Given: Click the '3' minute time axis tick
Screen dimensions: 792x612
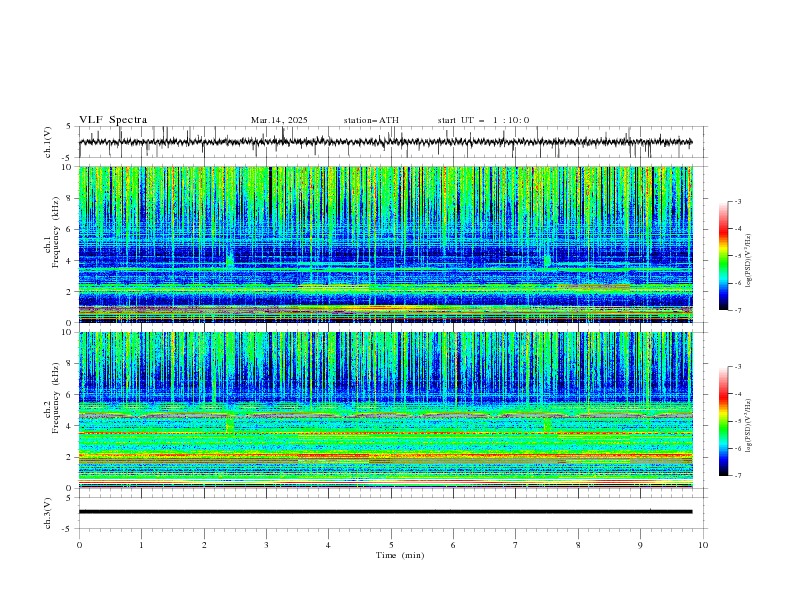Looking at the screenshot, I should (266, 545).
